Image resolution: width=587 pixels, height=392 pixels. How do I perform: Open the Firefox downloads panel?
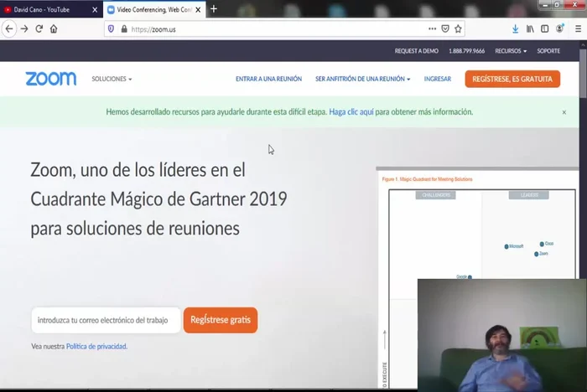pos(515,28)
